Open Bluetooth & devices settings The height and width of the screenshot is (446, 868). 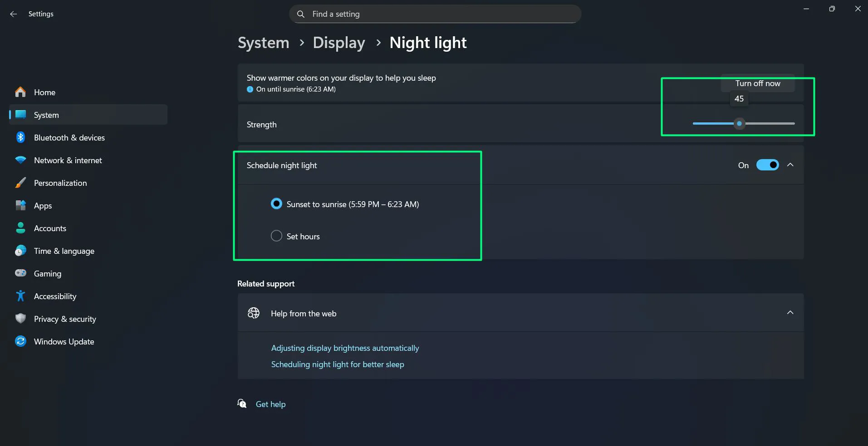pos(69,137)
